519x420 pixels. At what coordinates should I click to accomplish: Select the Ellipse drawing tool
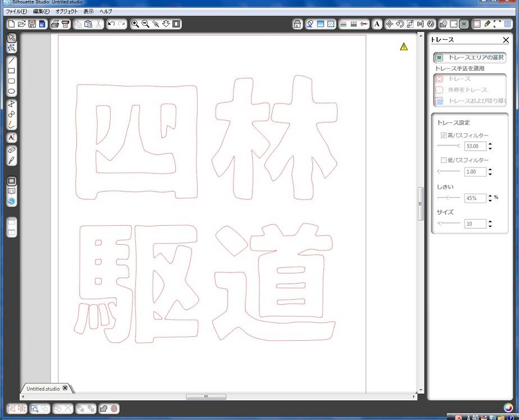click(12, 92)
